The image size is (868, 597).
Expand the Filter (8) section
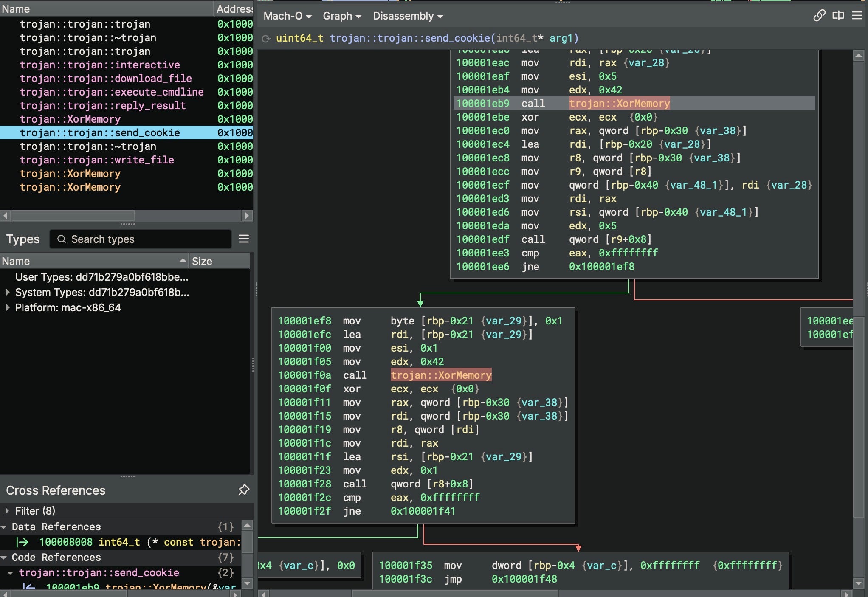[x=7, y=511]
